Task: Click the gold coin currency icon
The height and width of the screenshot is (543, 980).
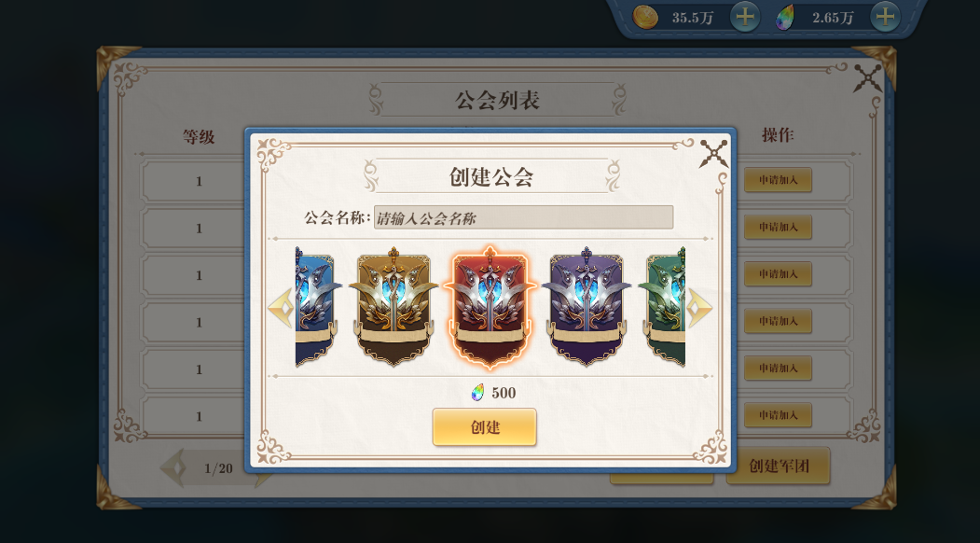Action: (645, 17)
